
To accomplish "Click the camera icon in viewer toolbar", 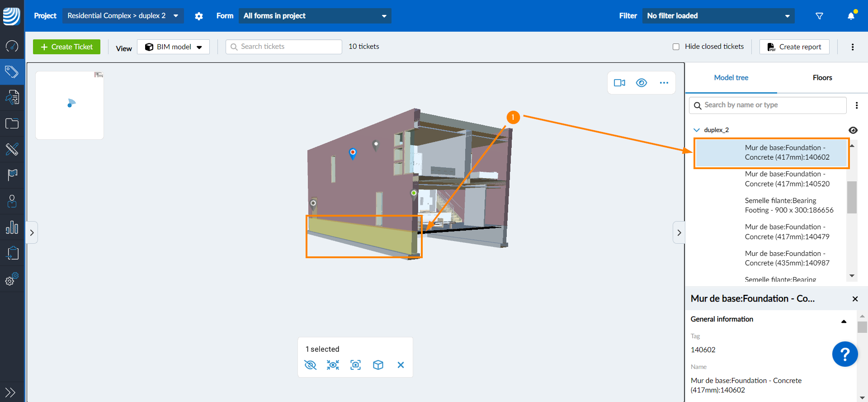I will pyautogui.click(x=619, y=83).
